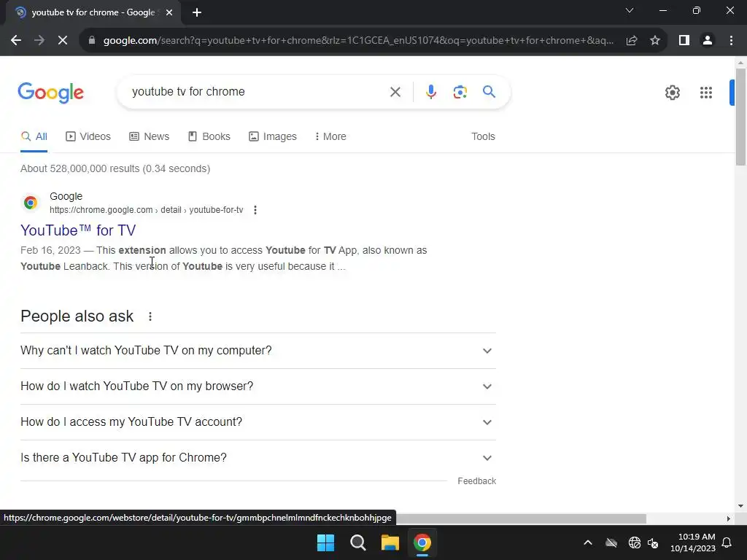This screenshot has height=560, width=747.
Task: Open the Google apps grid
Action: pos(706,93)
